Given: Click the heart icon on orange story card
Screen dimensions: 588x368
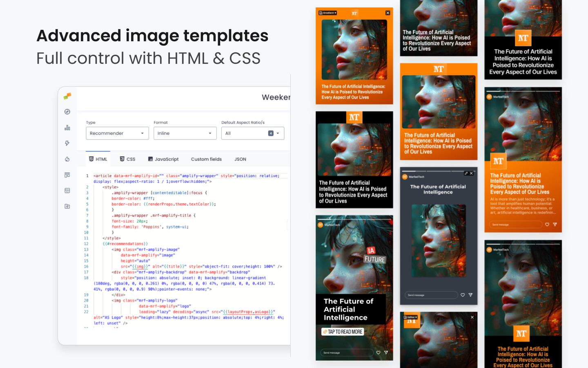Looking at the screenshot, I should pos(547,224).
